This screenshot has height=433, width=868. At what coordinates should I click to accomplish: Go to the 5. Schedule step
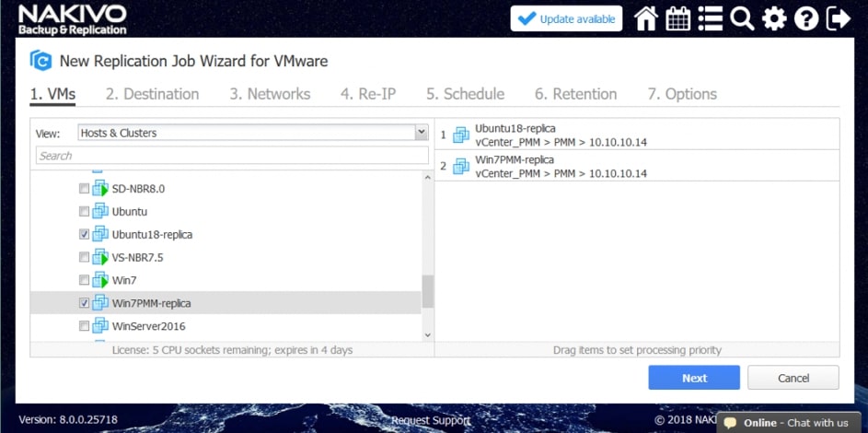[x=465, y=94]
